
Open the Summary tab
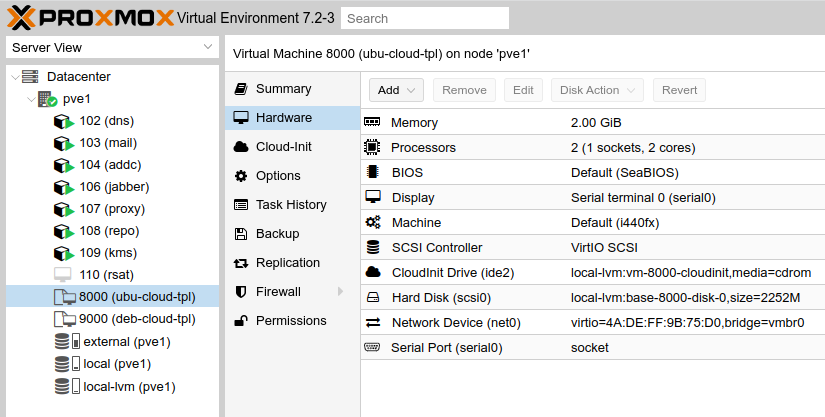(293, 89)
